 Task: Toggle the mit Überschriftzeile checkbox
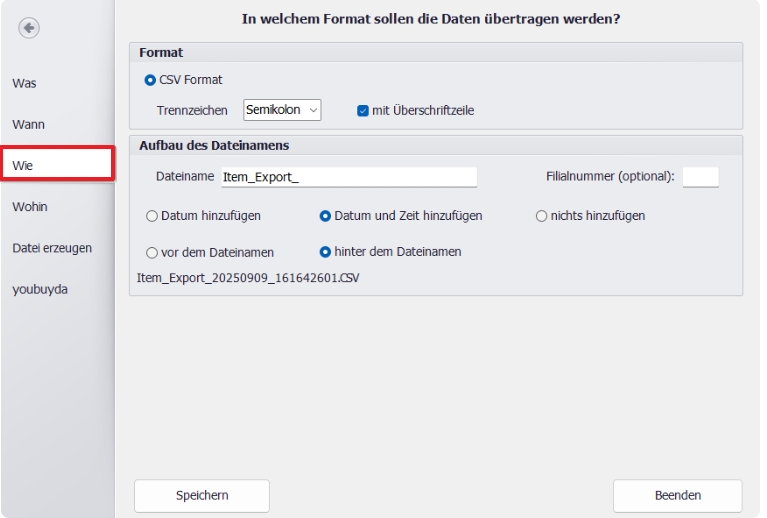[362, 111]
